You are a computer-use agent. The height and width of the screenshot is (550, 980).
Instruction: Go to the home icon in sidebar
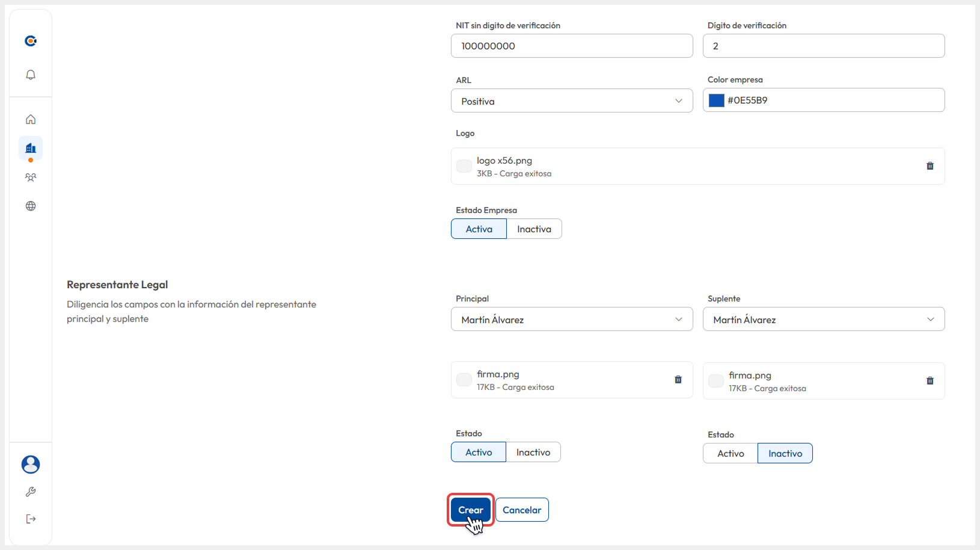[x=31, y=119]
